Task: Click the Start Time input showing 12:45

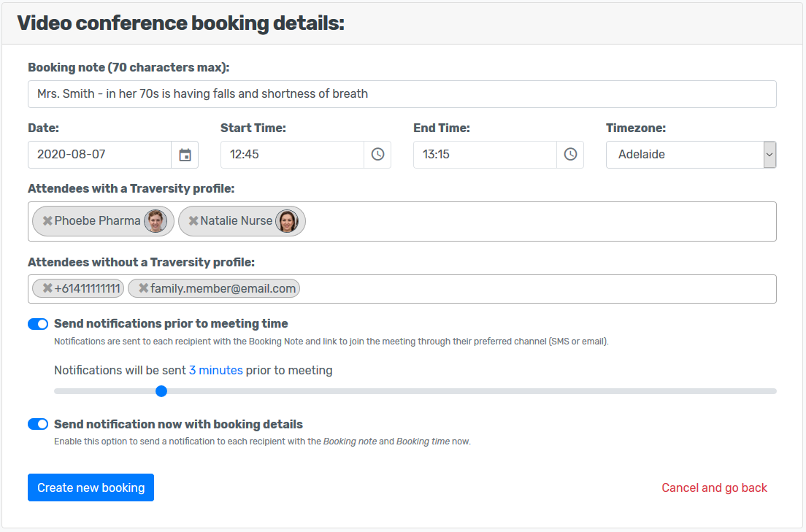Action: 292,155
